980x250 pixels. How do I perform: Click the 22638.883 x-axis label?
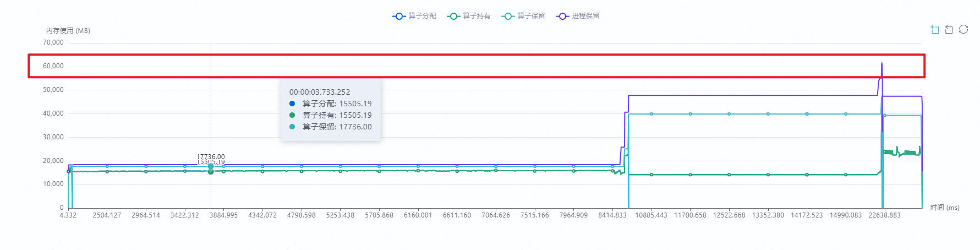click(885, 215)
